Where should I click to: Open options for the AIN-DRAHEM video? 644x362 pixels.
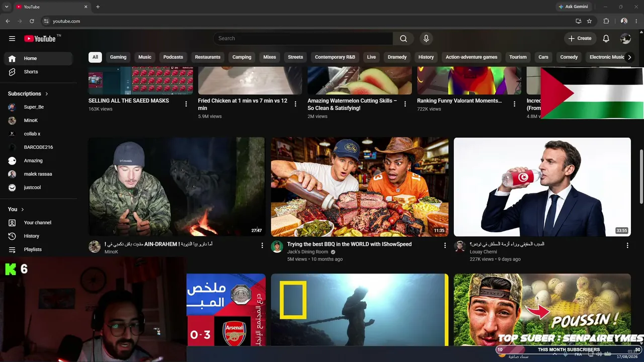[262, 245]
